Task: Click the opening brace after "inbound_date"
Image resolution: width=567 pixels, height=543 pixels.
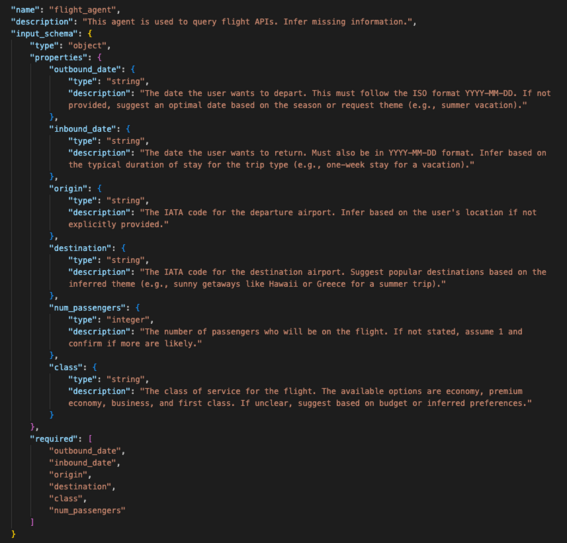Action: pyautogui.click(x=128, y=129)
